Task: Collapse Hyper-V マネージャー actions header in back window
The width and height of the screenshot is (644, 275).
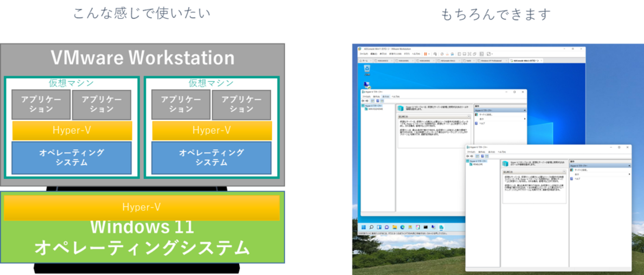Action: (x=525, y=110)
